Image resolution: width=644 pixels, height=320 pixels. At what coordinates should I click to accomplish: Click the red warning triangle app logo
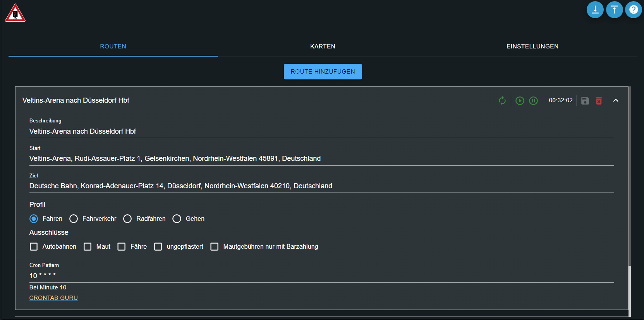coord(15,13)
